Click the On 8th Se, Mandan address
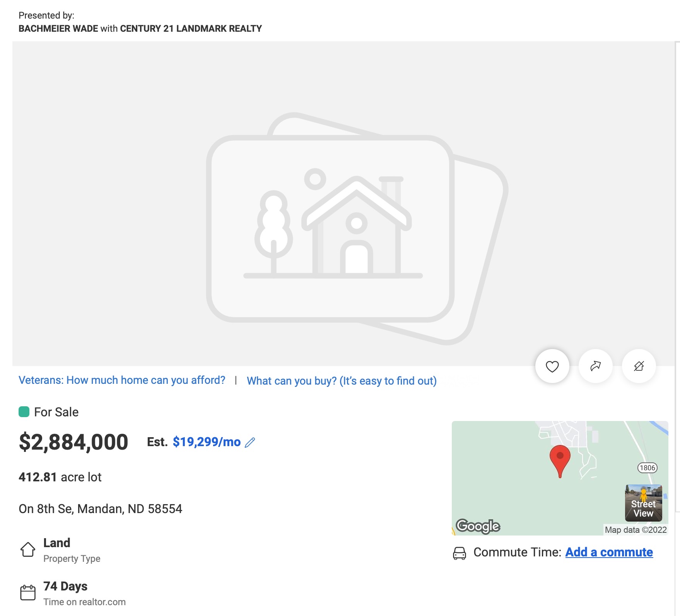The width and height of the screenshot is (680, 616). click(100, 509)
